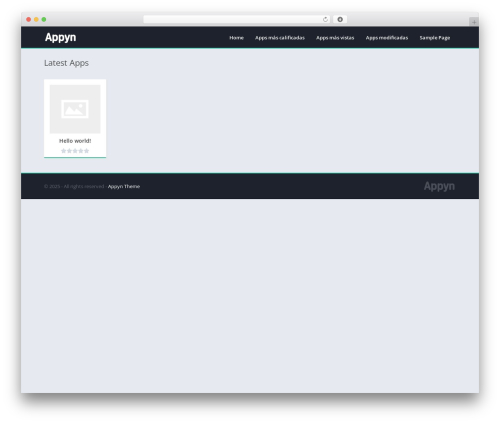
Task: Open the Hello world! app title
Action: pyautogui.click(x=75, y=141)
